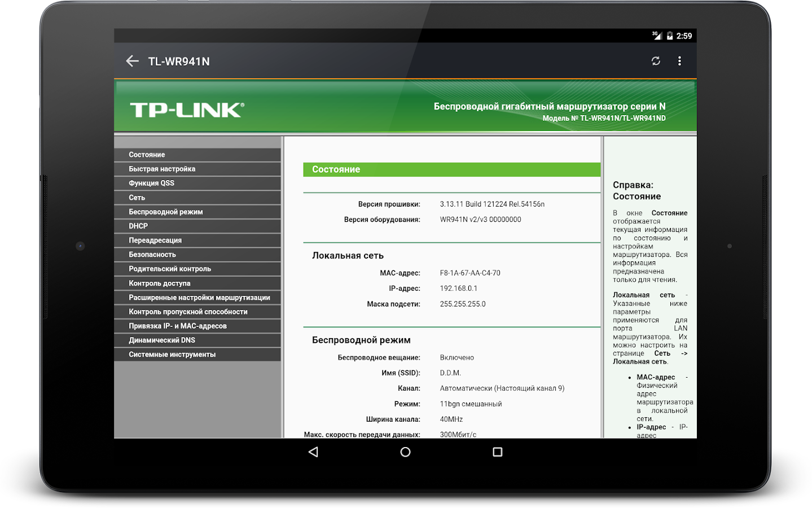Viewport: 812px width, 508px height.
Task: Open the overflow menu (three dots)
Action: 680,61
